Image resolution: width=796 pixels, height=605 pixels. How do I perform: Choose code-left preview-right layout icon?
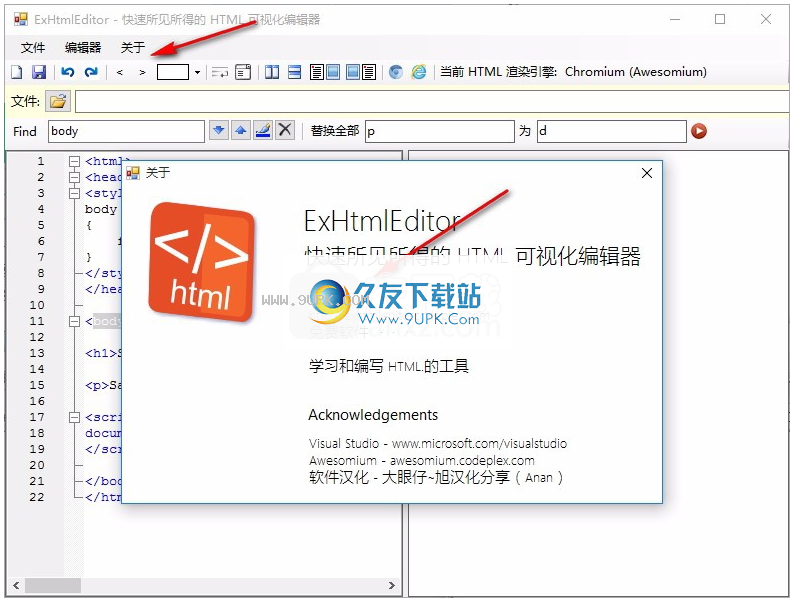point(324,72)
